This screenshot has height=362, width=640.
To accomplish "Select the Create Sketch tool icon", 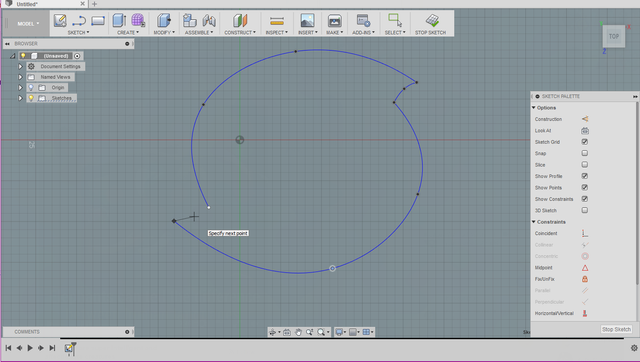I will tap(60, 20).
